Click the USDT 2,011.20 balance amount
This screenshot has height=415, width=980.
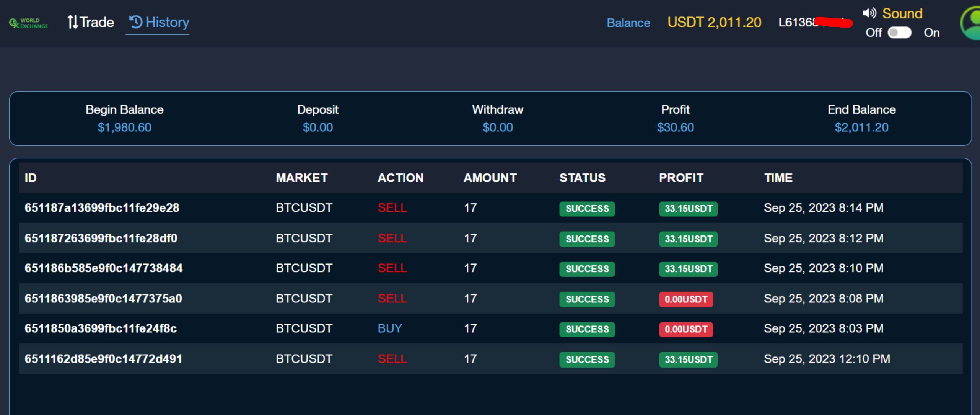tap(714, 22)
